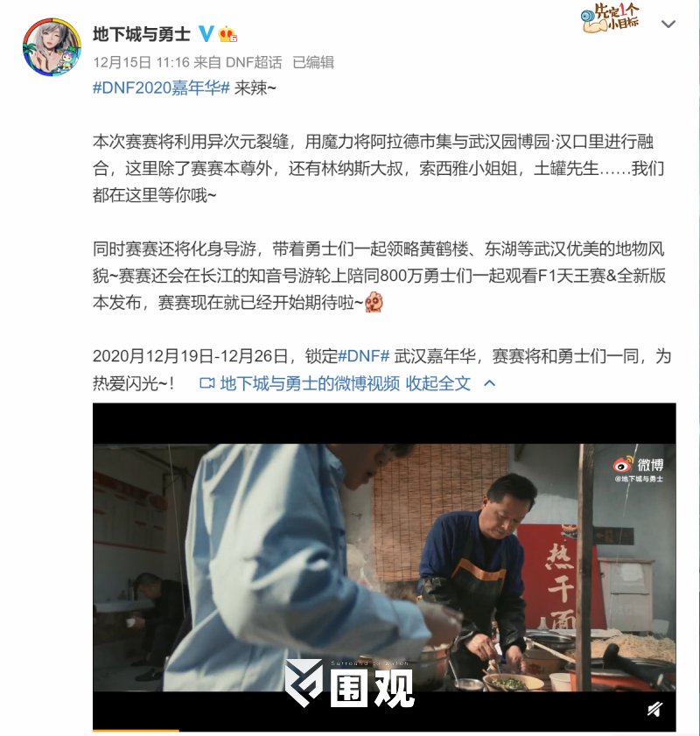
Task: Open the #DNF2020嘉年华# hashtag link
Action: (161, 88)
